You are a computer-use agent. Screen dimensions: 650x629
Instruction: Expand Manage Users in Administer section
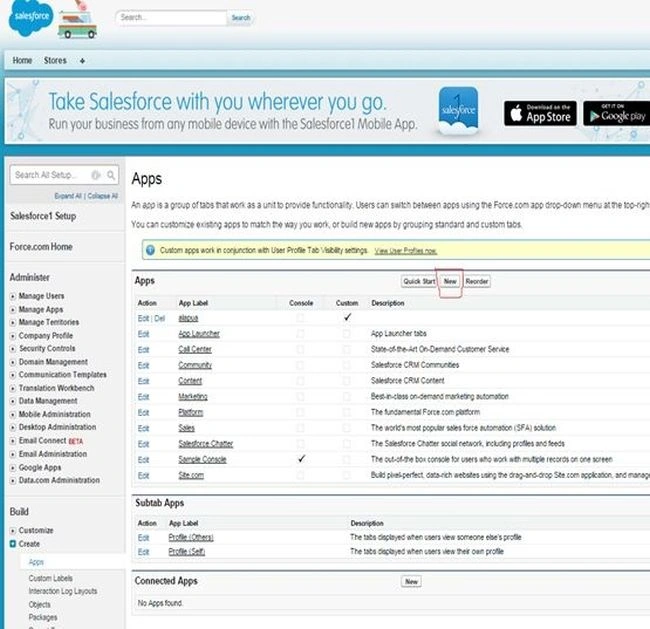[13, 296]
